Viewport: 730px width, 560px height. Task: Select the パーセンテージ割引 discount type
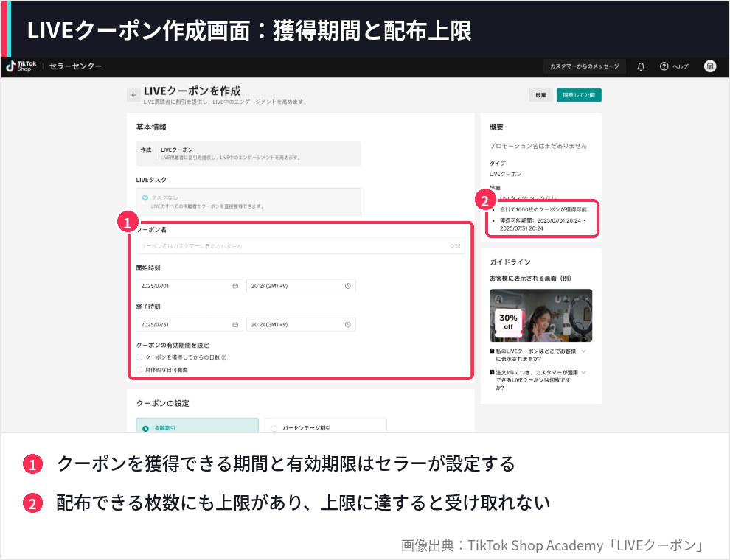tap(326, 426)
